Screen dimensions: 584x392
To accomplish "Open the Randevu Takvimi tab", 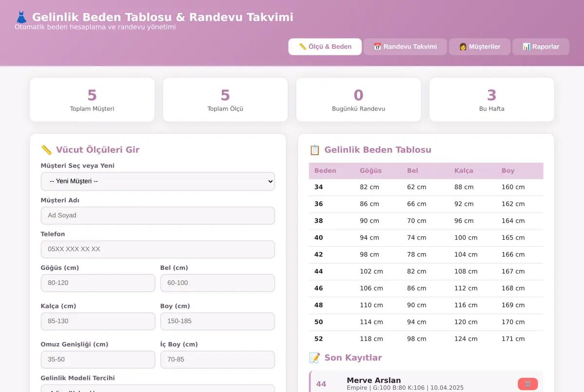I will [405, 47].
